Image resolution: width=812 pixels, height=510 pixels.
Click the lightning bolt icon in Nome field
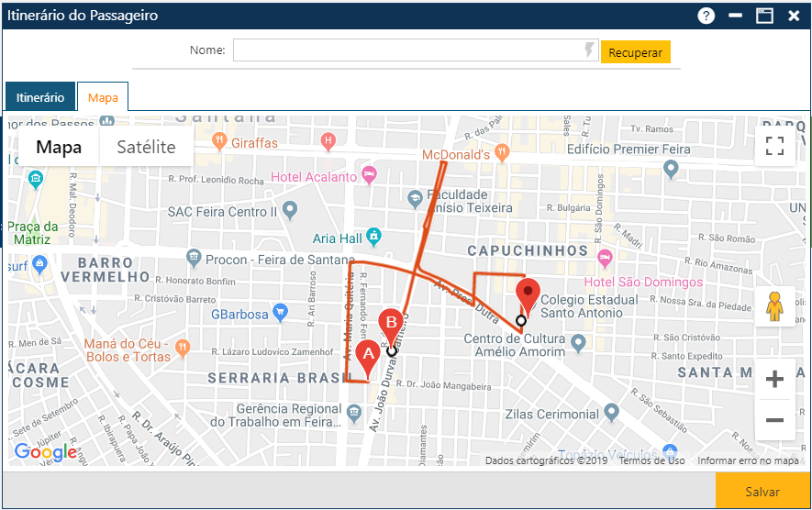(x=589, y=50)
